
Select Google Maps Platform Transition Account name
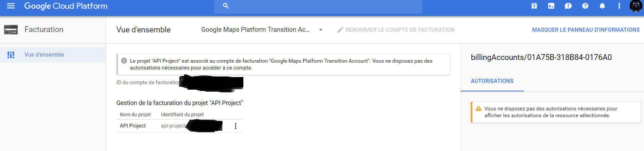[x=255, y=30]
